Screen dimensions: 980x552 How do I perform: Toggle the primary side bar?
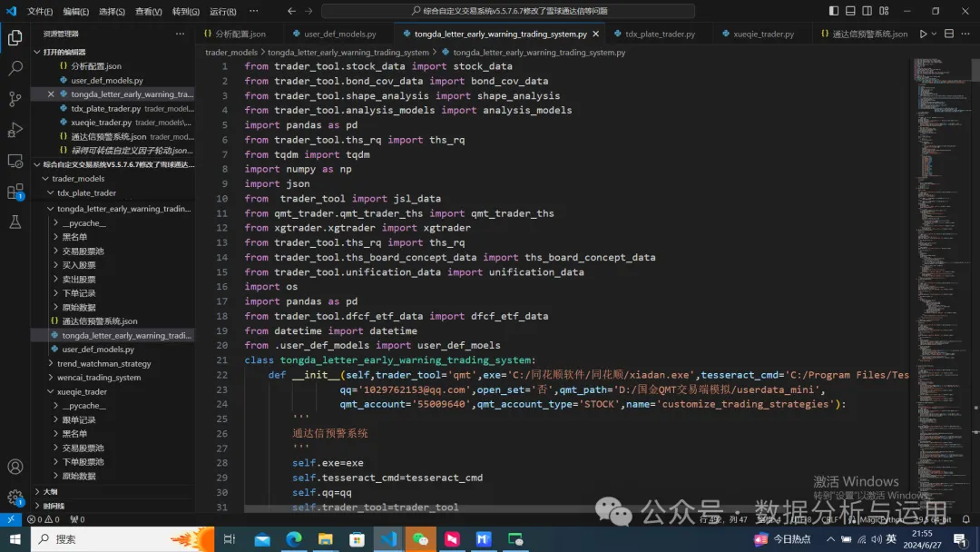pyautogui.click(x=834, y=11)
